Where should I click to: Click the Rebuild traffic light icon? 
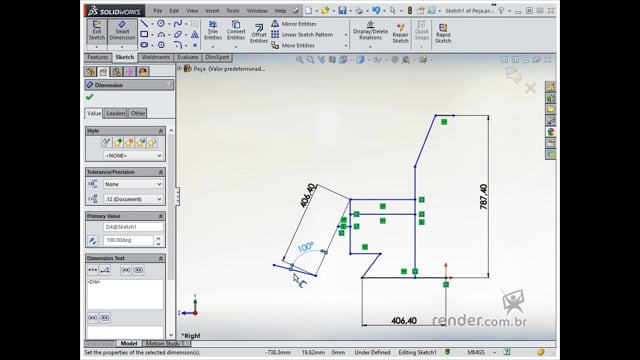(410, 11)
